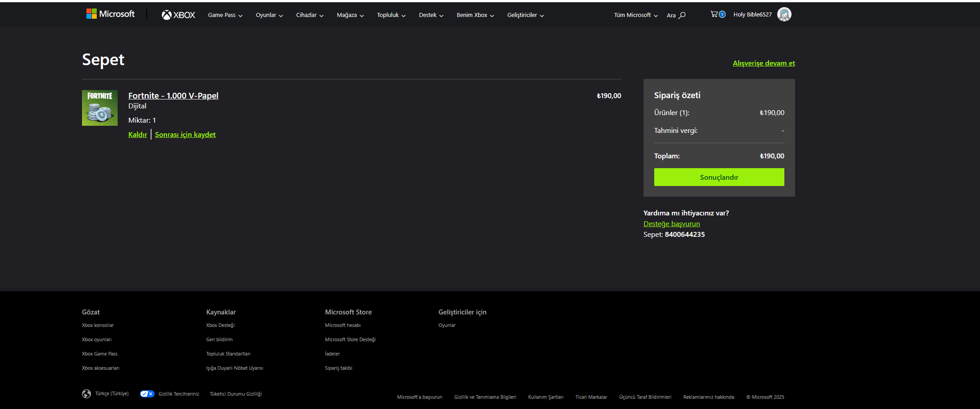Open Topluluk Standartları footer link
Viewport: 980px width, 409px height.
[228, 354]
